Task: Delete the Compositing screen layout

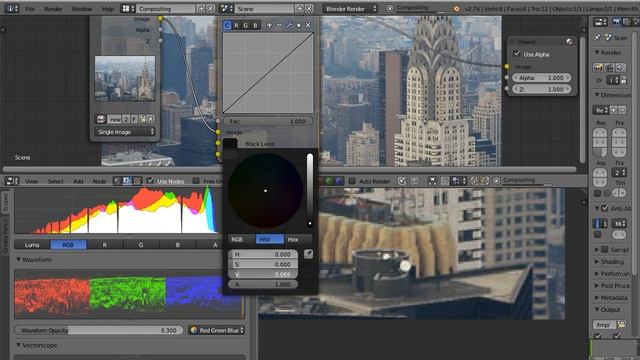Action: click(210, 8)
